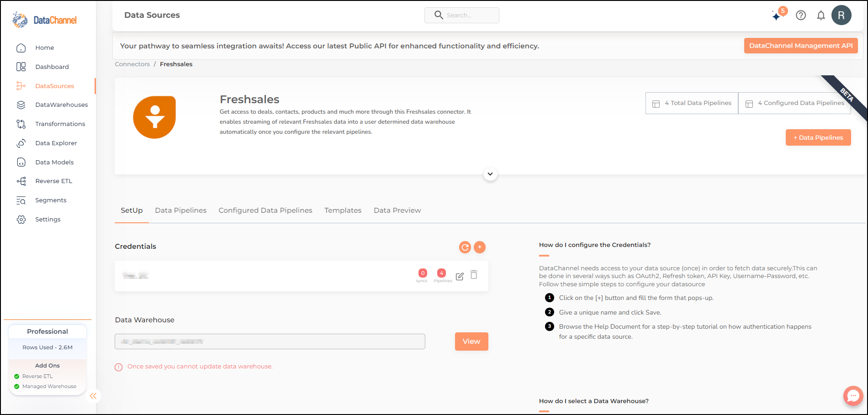Switch to Configured Data Pipelines tab

point(265,210)
